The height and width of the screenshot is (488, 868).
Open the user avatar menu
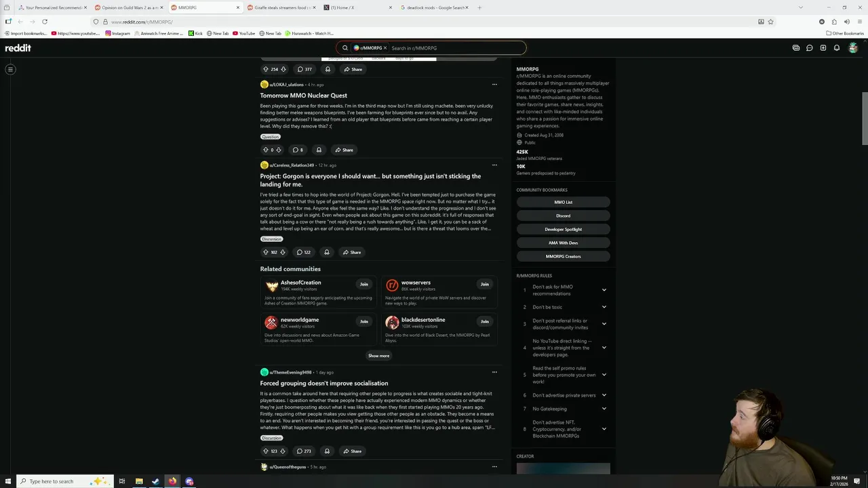(853, 48)
